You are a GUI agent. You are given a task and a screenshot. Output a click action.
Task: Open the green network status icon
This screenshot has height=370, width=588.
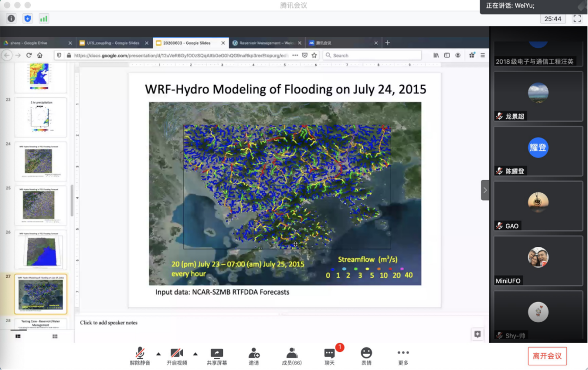44,19
